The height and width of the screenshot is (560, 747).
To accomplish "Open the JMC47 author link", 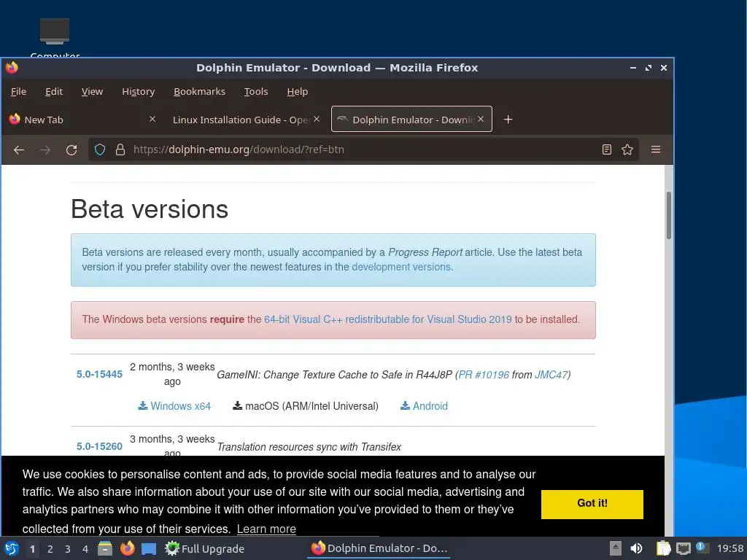I will click(551, 375).
